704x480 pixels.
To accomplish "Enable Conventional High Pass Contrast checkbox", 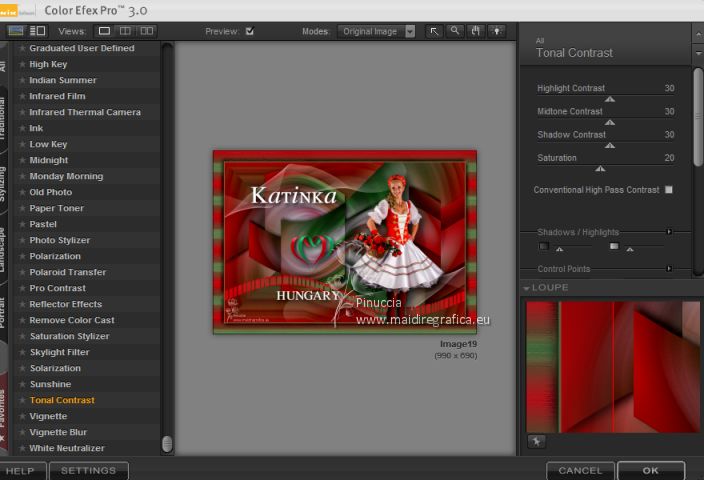I will coord(669,189).
